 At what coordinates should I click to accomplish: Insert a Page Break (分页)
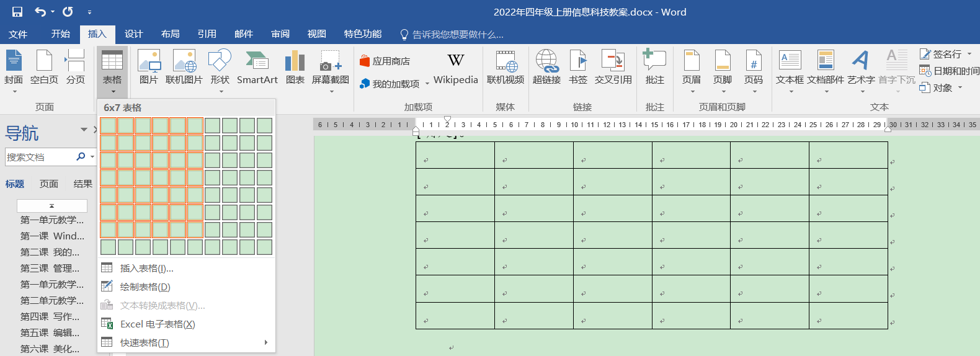coord(76,68)
